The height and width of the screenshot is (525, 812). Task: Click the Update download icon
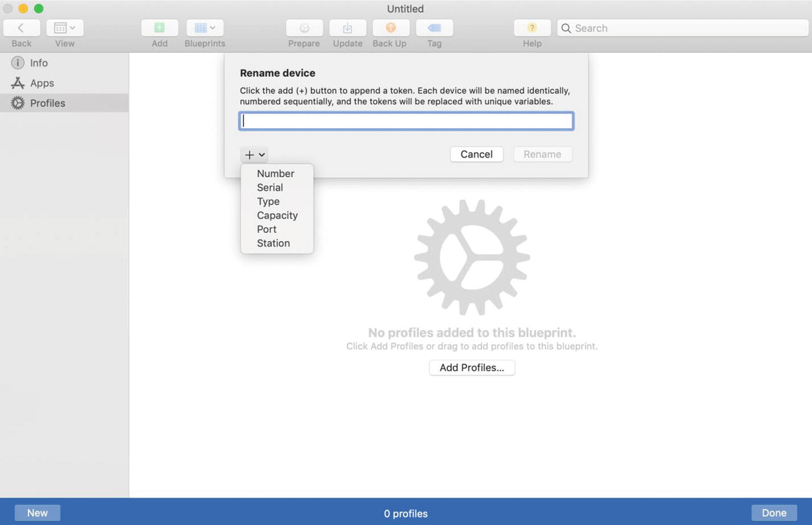point(348,28)
